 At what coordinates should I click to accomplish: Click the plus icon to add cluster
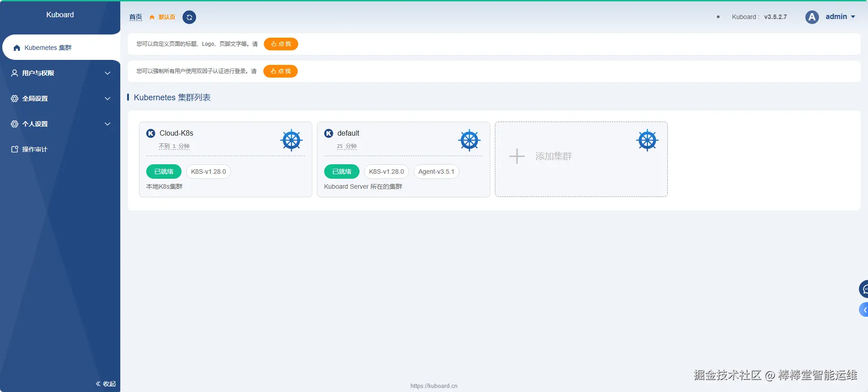(x=517, y=156)
